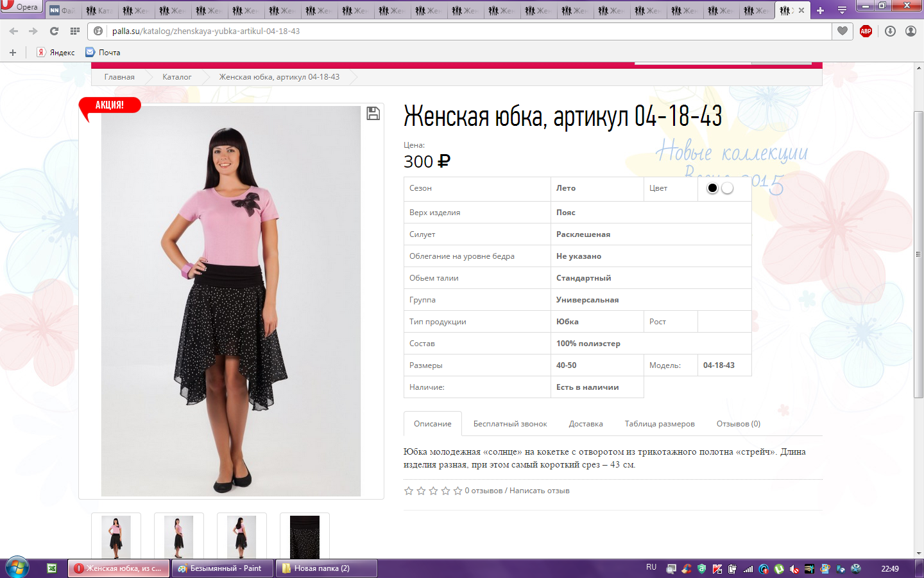Open a new browser tab
The height and width of the screenshot is (578, 924).
(x=820, y=10)
